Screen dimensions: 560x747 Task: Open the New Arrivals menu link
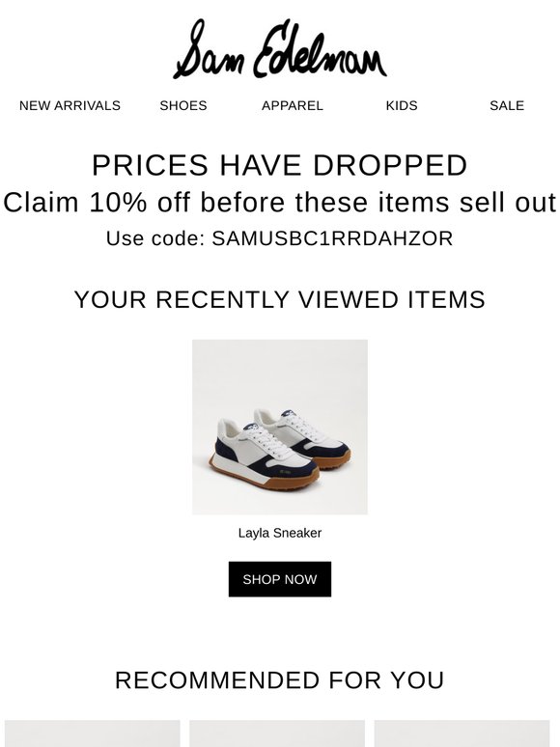(70, 105)
